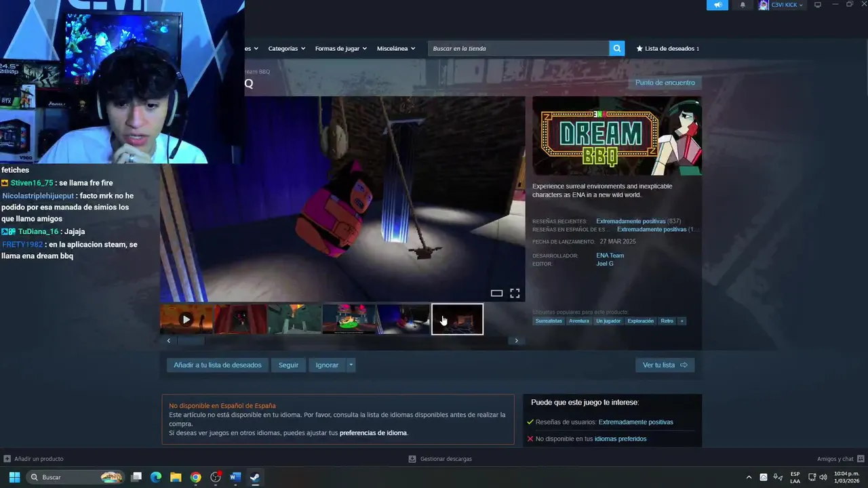868x488 pixels.
Task: Open the Amigos y chat grid icon
Action: point(861,459)
